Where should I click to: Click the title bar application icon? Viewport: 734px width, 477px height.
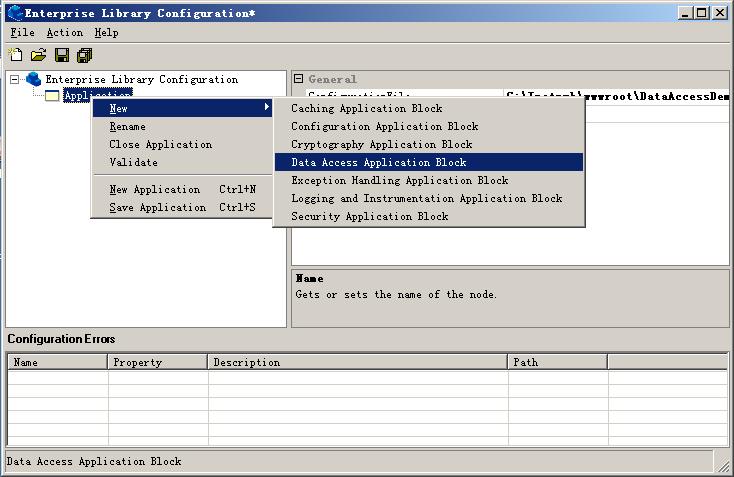pos(14,13)
